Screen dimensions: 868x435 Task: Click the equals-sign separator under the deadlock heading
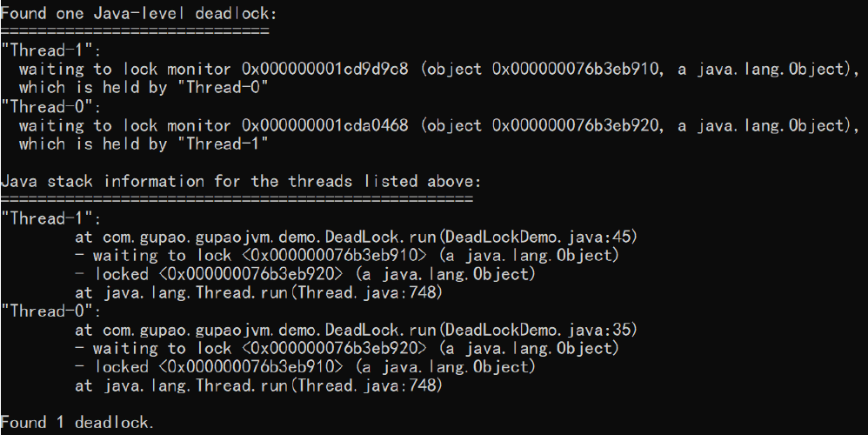[135, 31]
